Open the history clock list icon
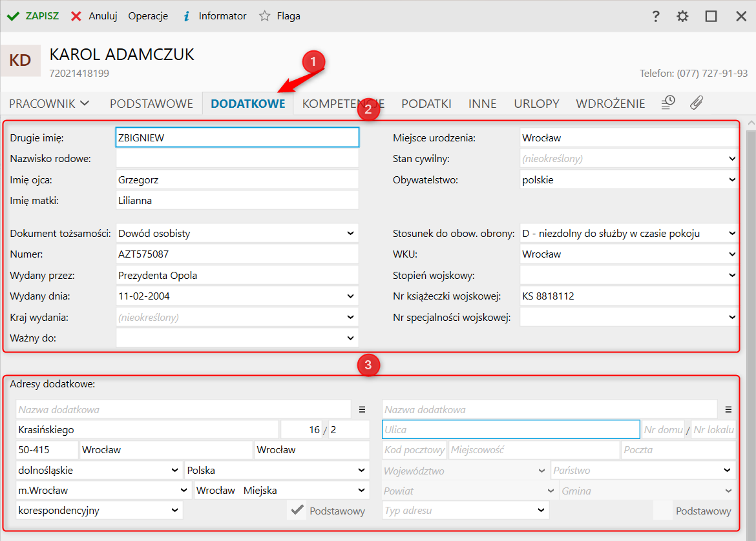Image resolution: width=756 pixels, height=541 pixels. (667, 103)
